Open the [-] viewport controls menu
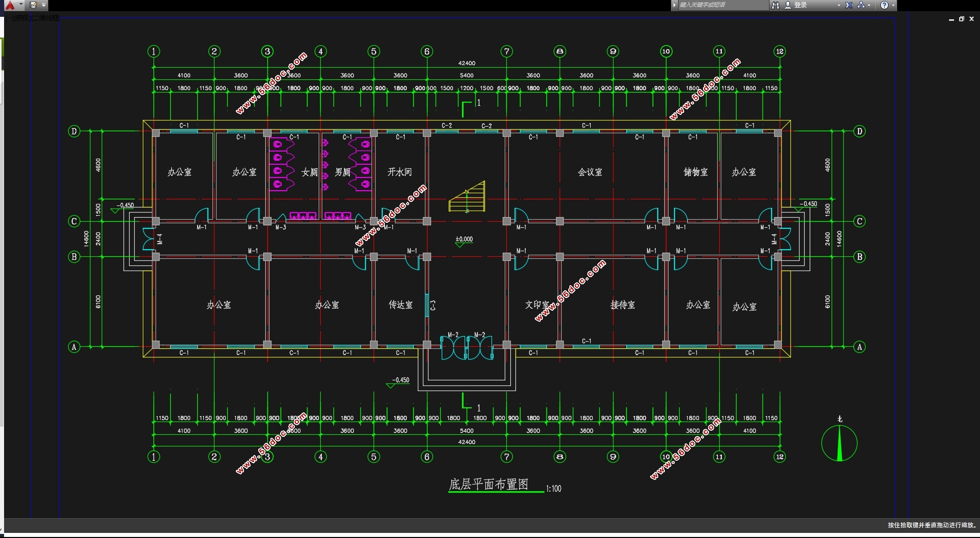 coord(11,18)
